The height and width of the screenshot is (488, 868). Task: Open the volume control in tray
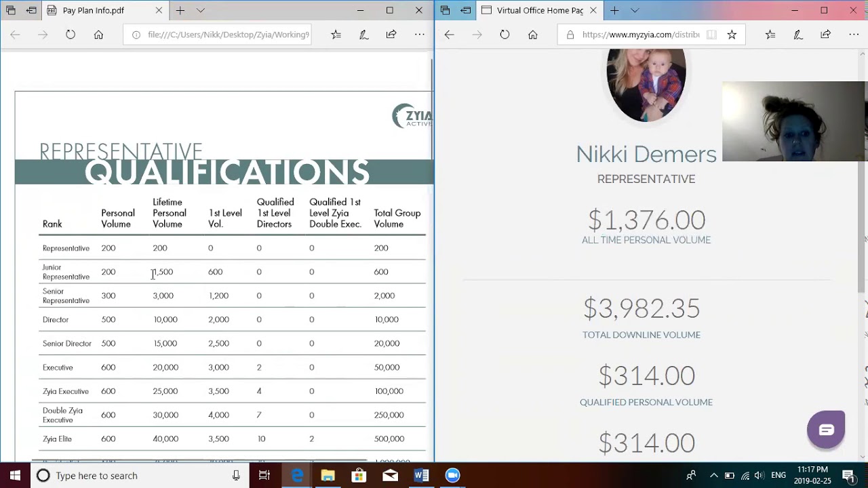click(x=759, y=475)
